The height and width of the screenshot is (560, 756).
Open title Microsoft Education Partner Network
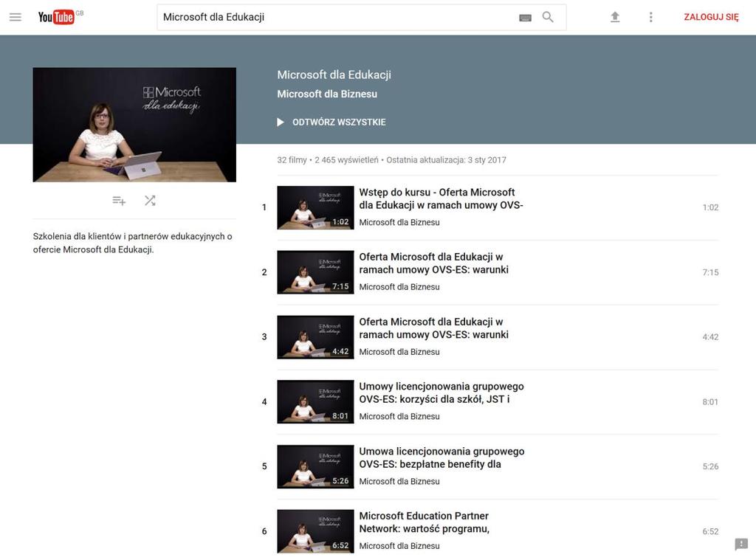425,522
